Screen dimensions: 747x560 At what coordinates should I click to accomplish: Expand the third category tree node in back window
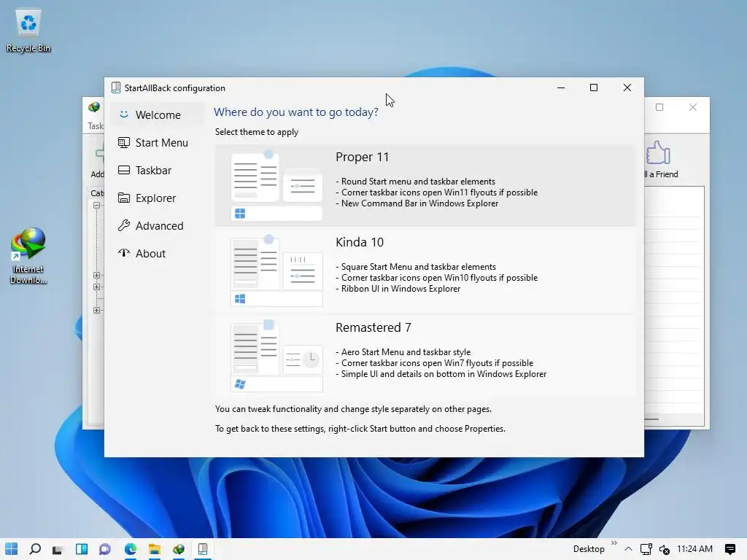(x=97, y=287)
